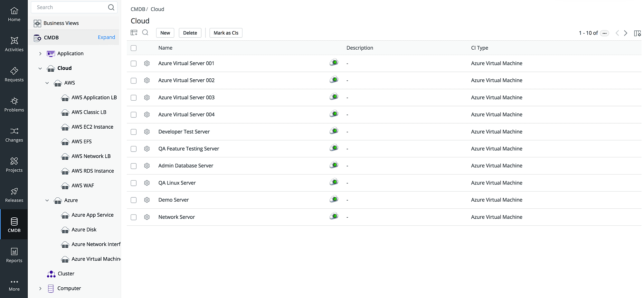The height and width of the screenshot is (298, 644).
Task: Click the table search magnifier icon
Action: (x=145, y=33)
